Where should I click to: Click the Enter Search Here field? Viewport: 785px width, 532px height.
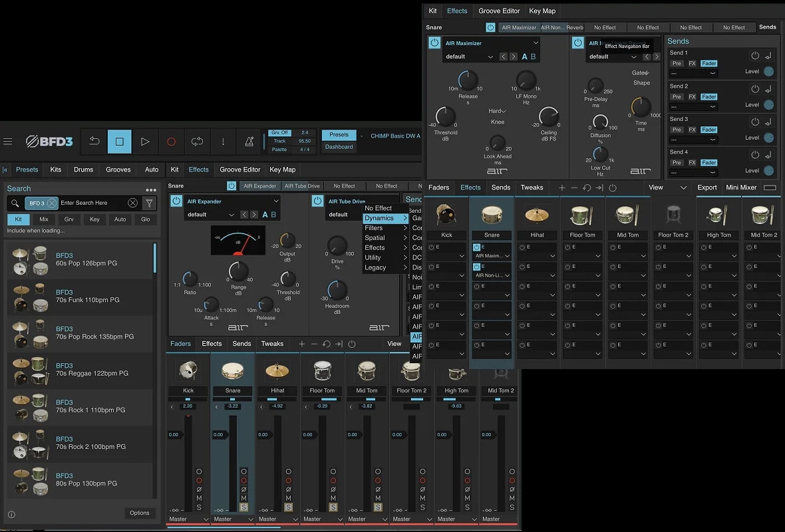(x=92, y=203)
